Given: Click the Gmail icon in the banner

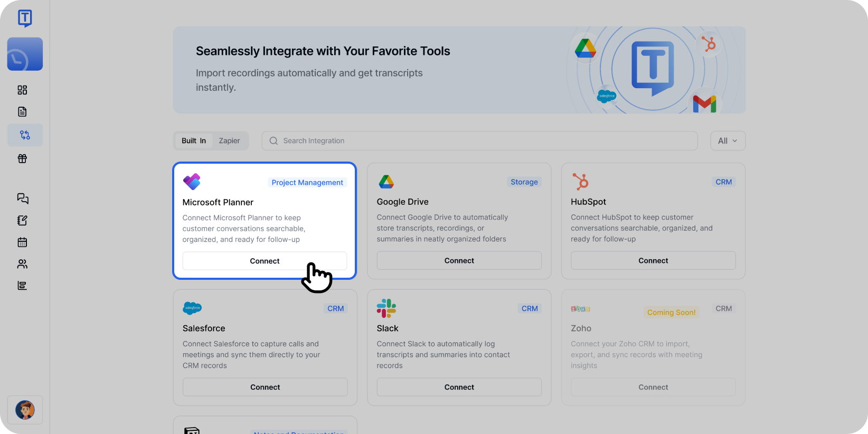Looking at the screenshot, I should pyautogui.click(x=704, y=103).
